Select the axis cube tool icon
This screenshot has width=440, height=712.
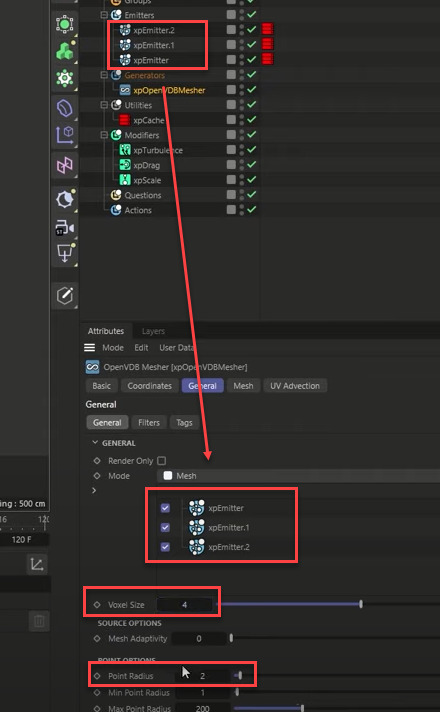(65, 135)
